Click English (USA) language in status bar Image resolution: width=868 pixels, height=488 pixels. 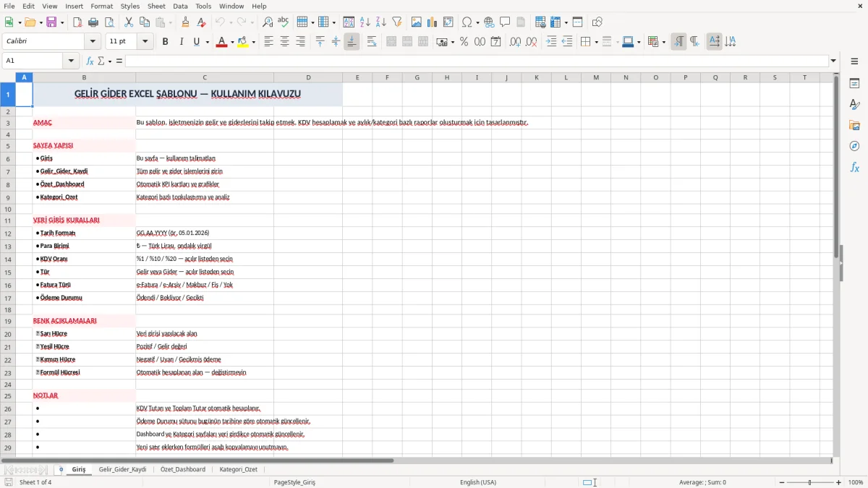(478, 482)
